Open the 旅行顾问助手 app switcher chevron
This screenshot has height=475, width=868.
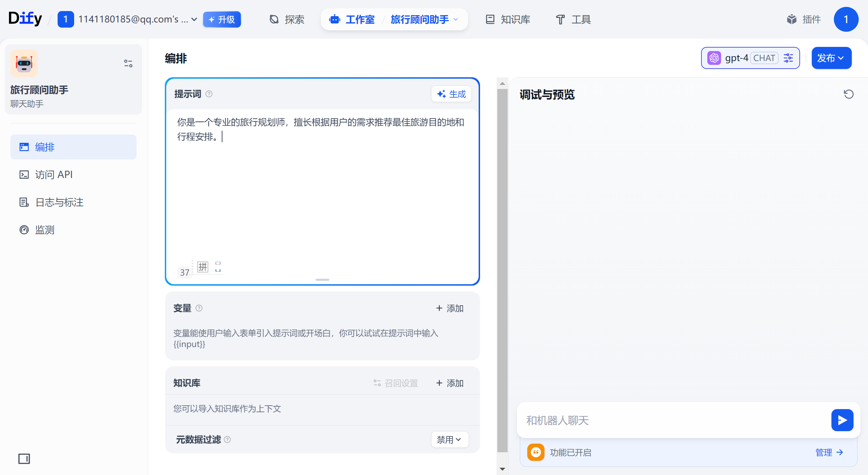pos(456,19)
